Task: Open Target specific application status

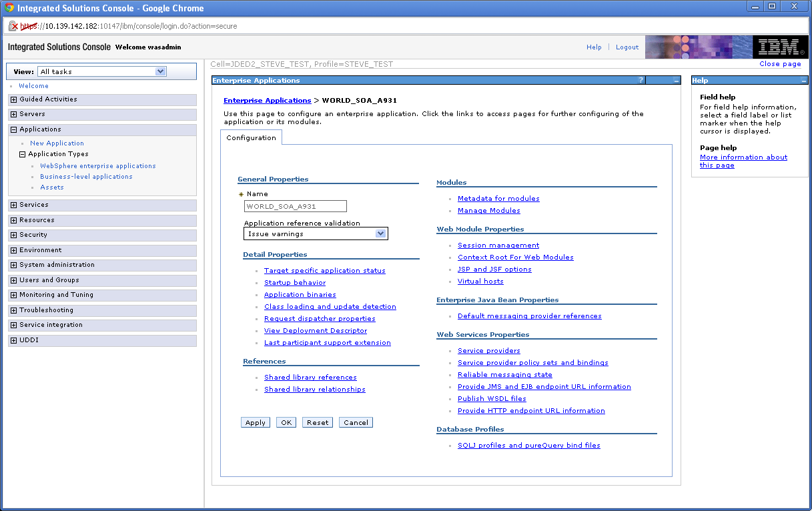Action: click(x=325, y=271)
